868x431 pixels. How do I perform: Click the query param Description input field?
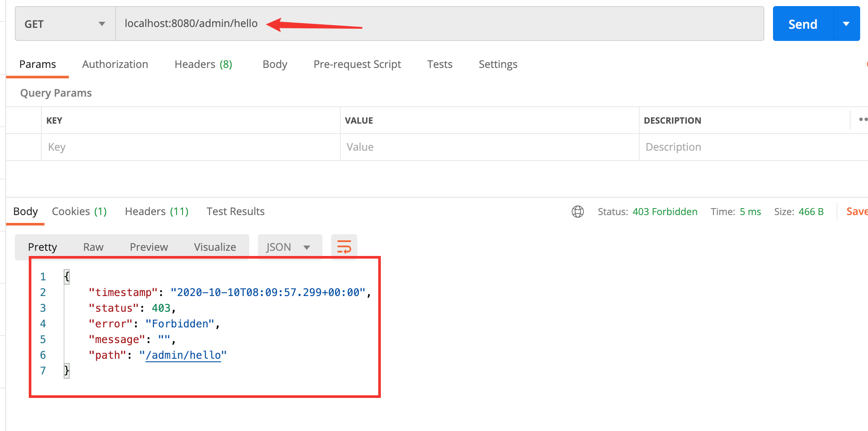point(753,147)
